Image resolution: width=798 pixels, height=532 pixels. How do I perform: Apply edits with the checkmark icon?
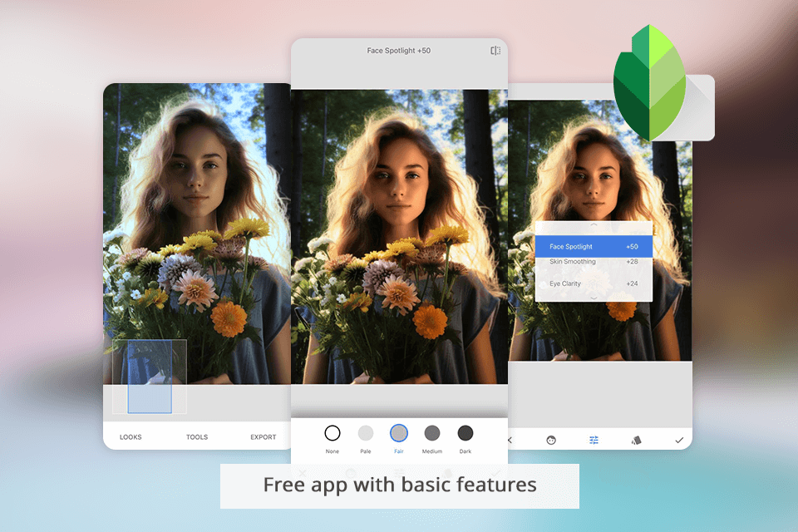[679, 441]
